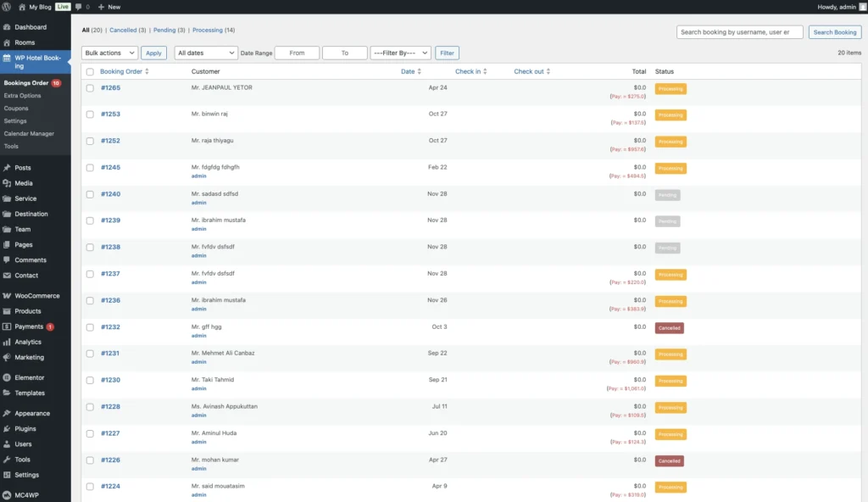
Task: Click the WooCommerce icon in sidebar
Action: coord(8,296)
